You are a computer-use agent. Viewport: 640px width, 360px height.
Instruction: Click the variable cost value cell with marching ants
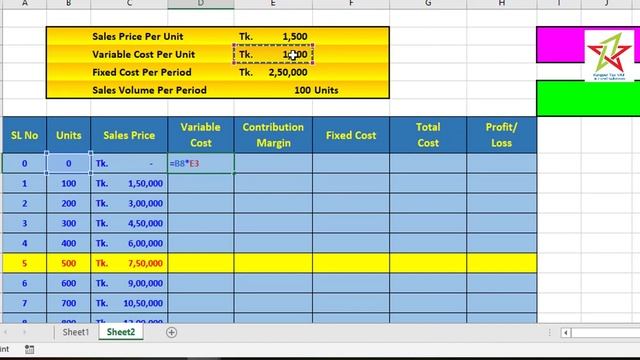pyautogui.click(x=273, y=54)
